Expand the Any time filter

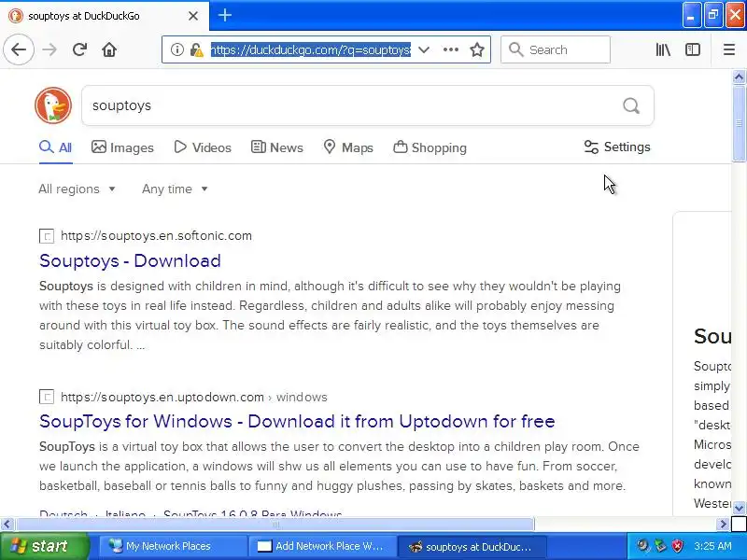(x=175, y=189)
